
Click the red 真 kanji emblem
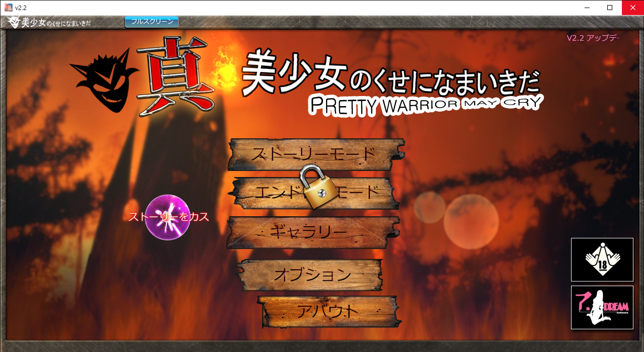pos(176,76)
